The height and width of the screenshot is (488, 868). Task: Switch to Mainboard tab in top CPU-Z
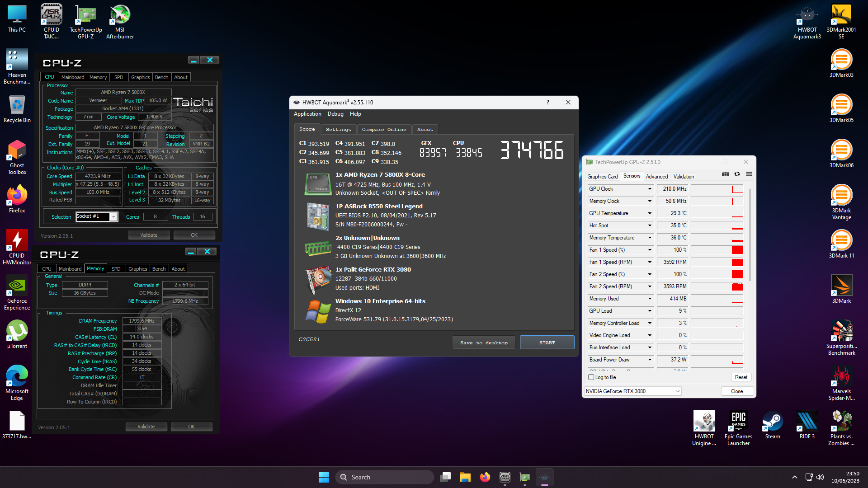73,77
